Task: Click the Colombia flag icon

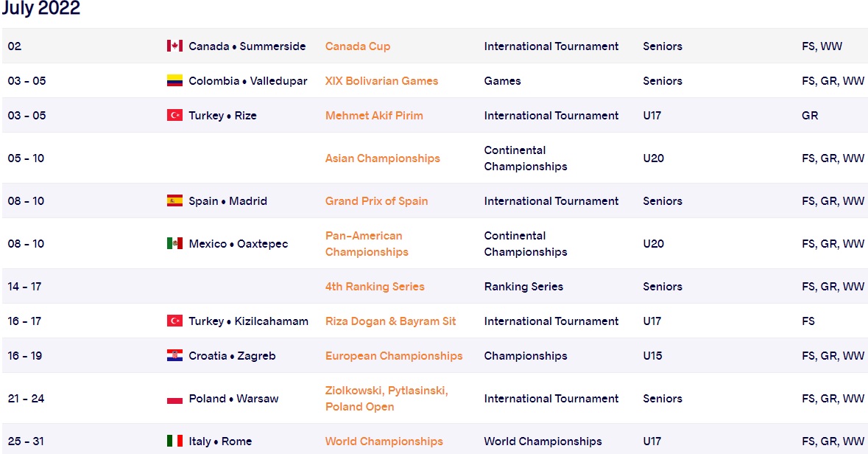Action: pos(174,81)
